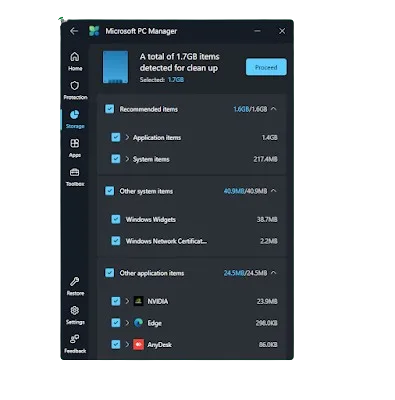Click the Windows Network Certificat... label
The image size is (395, 400).
pyautogui.click(x=166, y=241)
